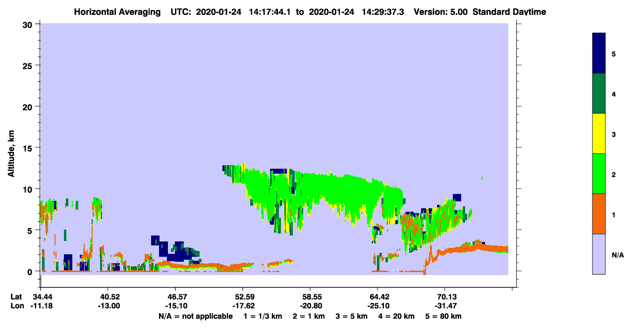Click the colorbar label '2'
The image size is (644, 330).
pyautogui.click(x=614, y=174)
